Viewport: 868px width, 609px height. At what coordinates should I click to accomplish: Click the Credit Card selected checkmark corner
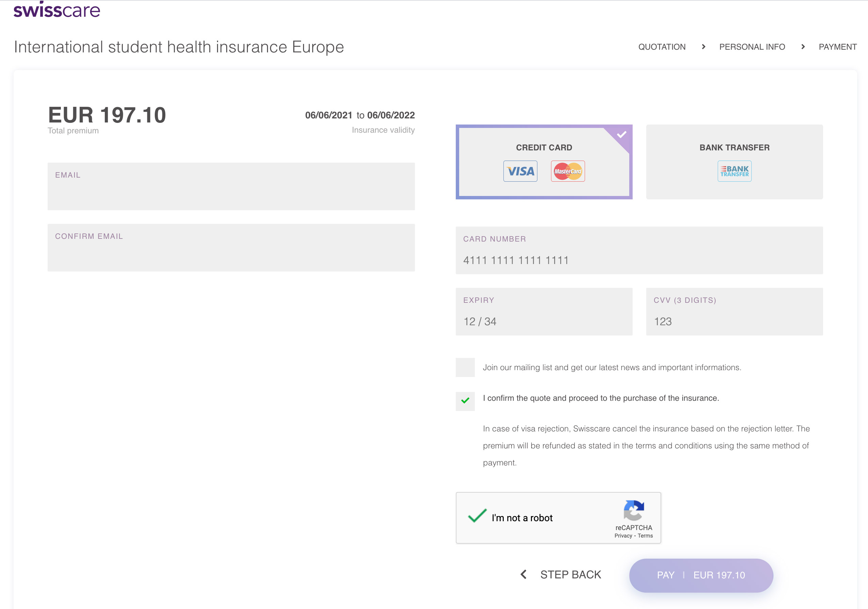tap(621, 134)
